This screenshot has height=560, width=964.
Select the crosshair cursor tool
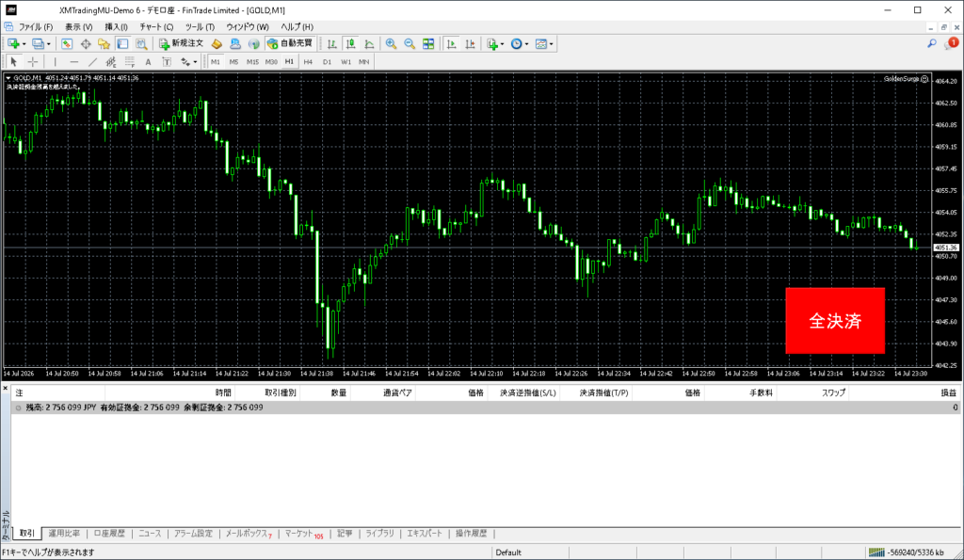33,61
